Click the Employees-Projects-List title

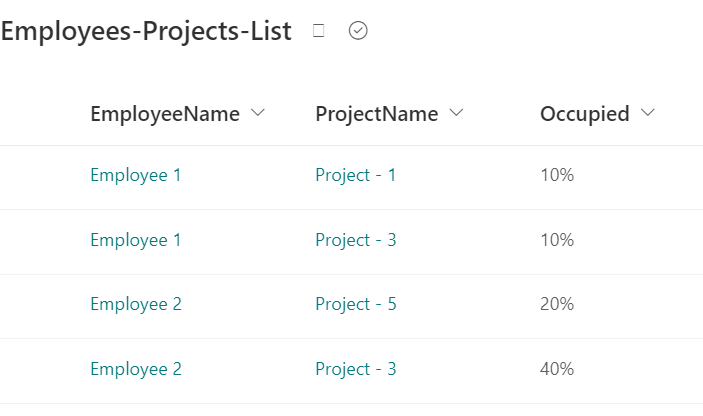[x=146, y=31]
